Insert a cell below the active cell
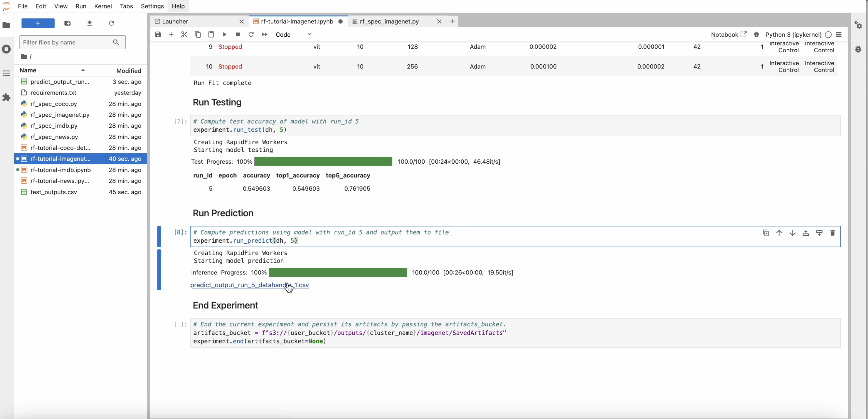Viewport: 868px width, 419px height. tap(819, 233)
